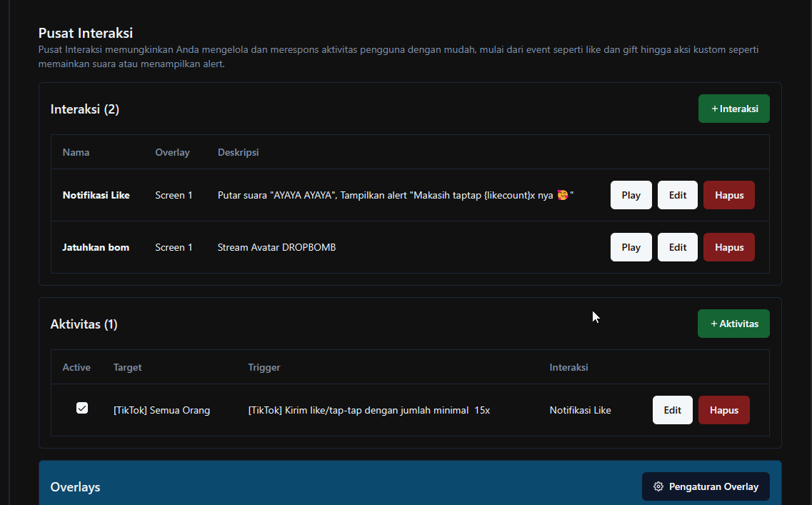Select the Jatuhkan bom row name
The height and width of the screenshot is (505, 812).
pos(96,247)
